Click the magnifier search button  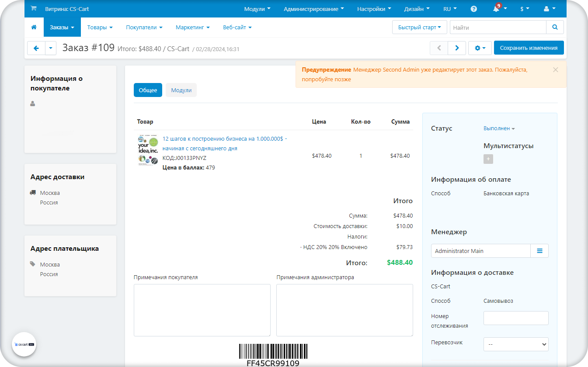pyautogui.click(x=555, y=27)
